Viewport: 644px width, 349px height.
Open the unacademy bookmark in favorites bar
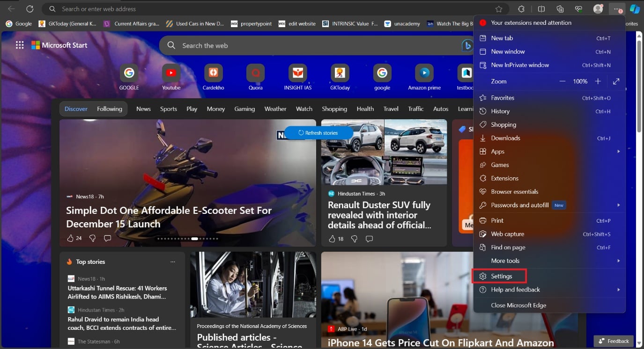[x=402, y=23]
